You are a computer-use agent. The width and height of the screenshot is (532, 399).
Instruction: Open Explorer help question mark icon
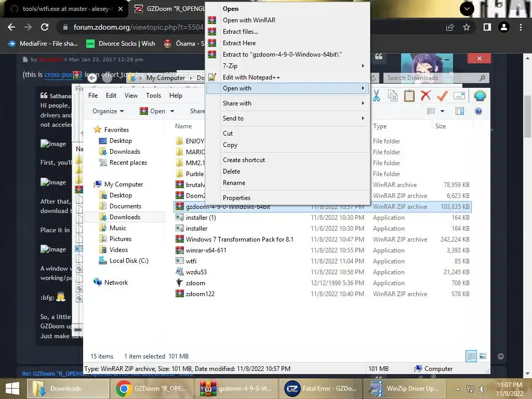pyautogui.click(x=478, y=111)
